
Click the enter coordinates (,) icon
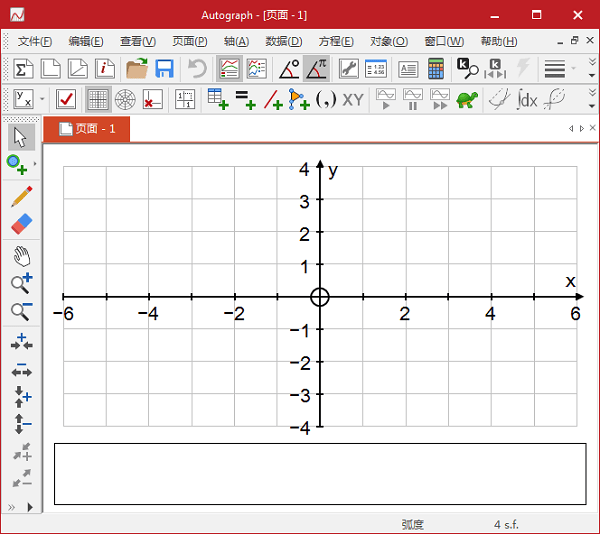pyautogui.click(x=326, y=99)
